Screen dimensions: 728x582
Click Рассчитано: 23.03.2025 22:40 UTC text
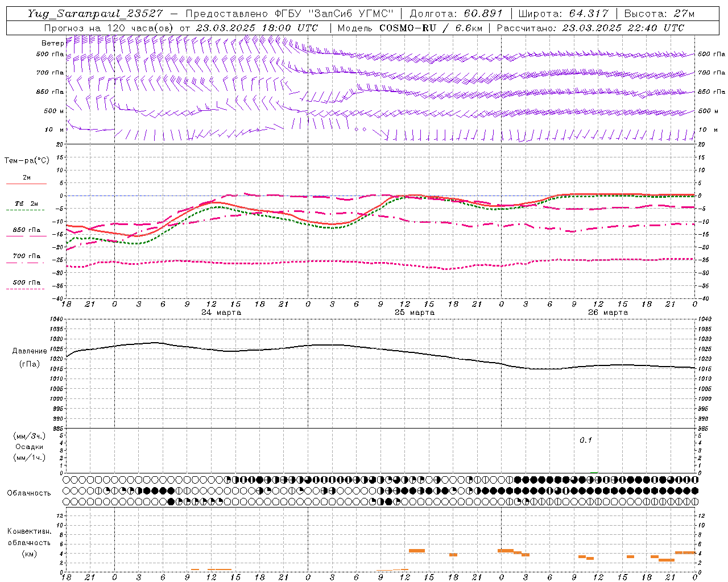[x=590, y=28]
